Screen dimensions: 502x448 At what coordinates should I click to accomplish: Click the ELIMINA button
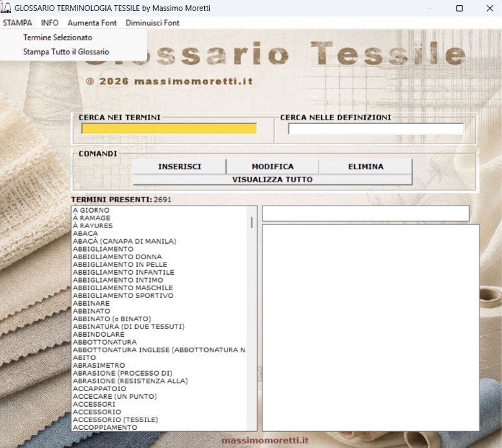366,167
